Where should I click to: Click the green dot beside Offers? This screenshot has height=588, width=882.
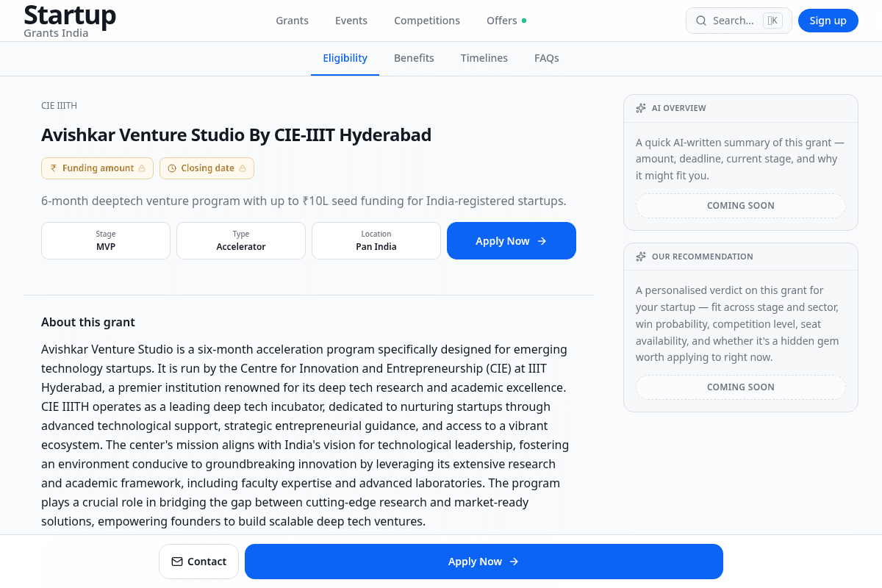tap(525, 20)
